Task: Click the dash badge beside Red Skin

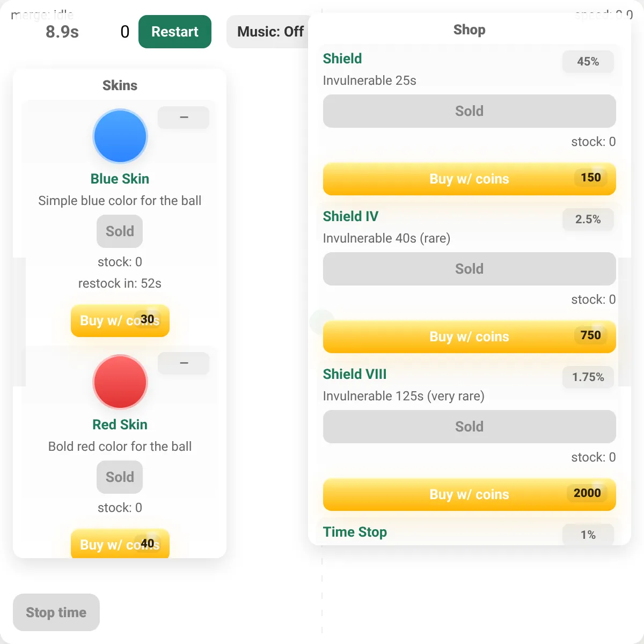Action: click(184, 363)
